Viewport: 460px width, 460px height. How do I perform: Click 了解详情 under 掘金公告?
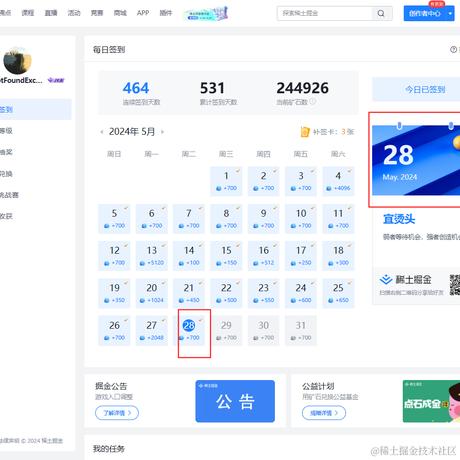tap(117, 413)
